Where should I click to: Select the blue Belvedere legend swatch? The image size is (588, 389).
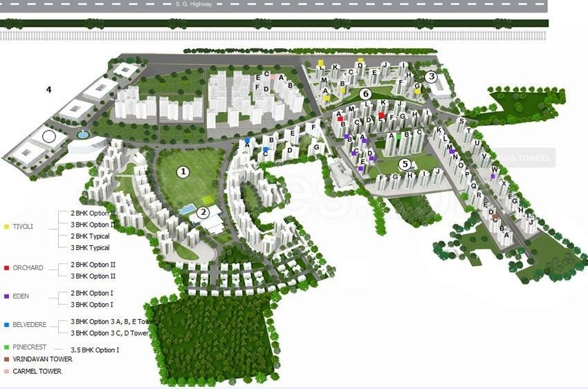pos(6,325)
